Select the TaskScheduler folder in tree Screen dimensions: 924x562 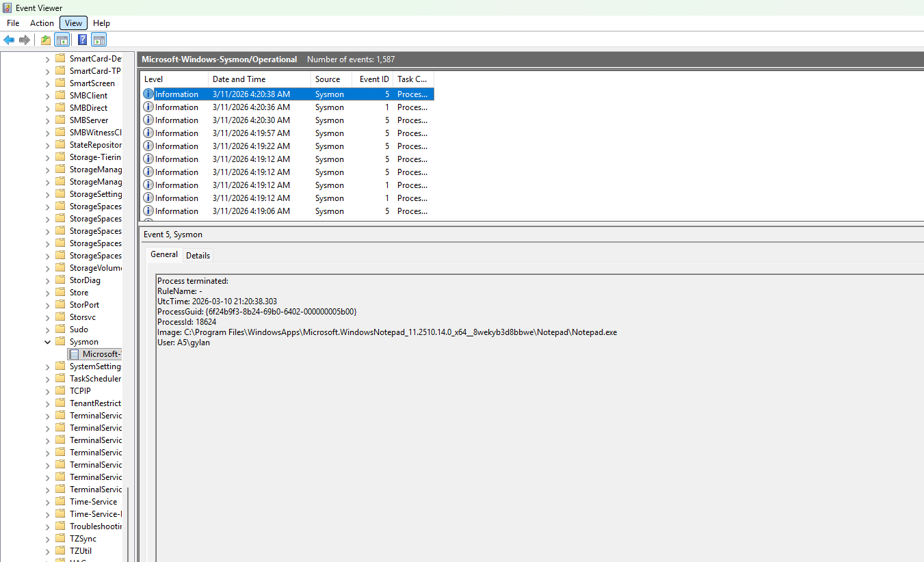[94, 379]
